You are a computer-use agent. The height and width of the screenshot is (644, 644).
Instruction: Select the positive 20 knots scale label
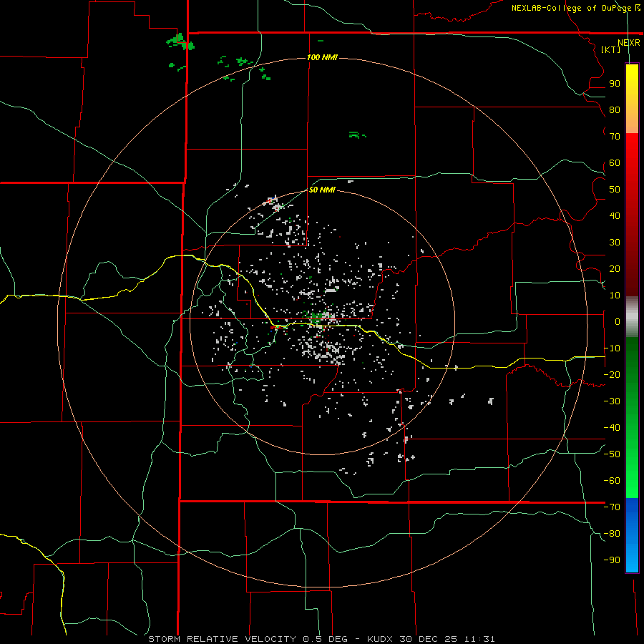(615, 269)
